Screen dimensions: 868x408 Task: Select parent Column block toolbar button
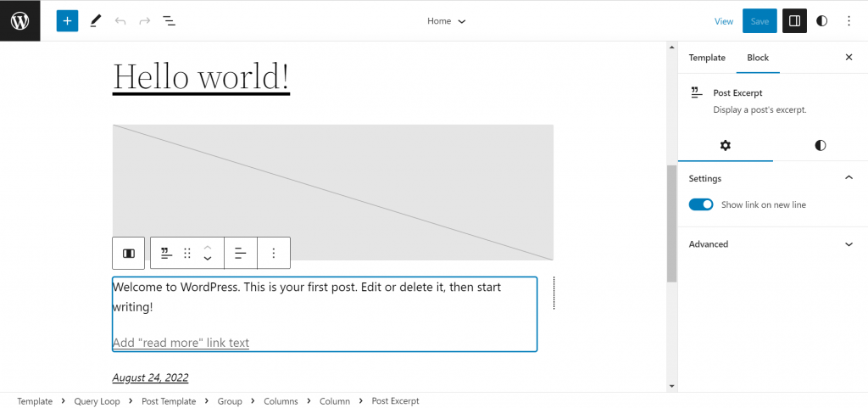(x=129, y=253)
